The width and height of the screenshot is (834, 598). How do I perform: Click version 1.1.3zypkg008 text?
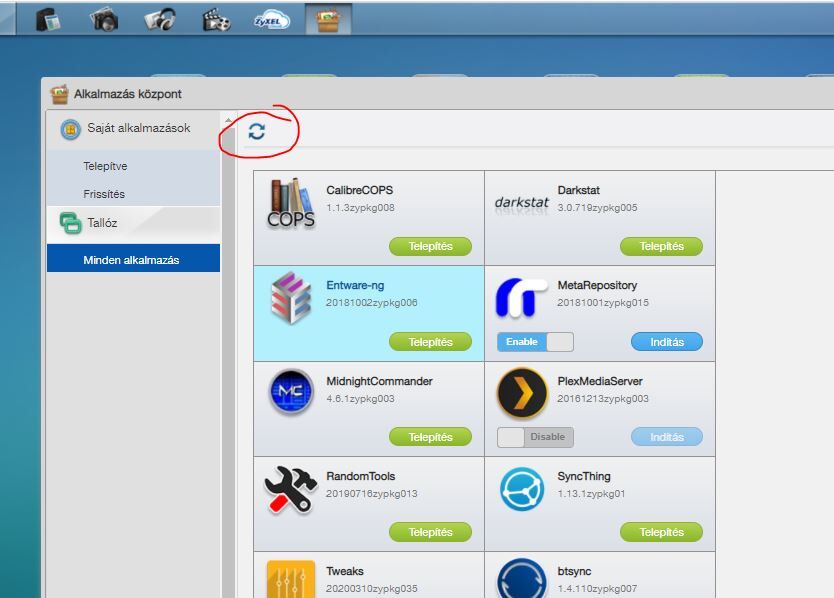361,207
